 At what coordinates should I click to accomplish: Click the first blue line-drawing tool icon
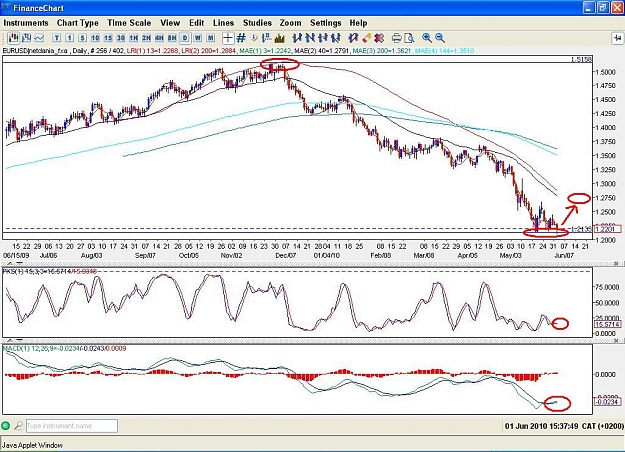click(297, 38)
